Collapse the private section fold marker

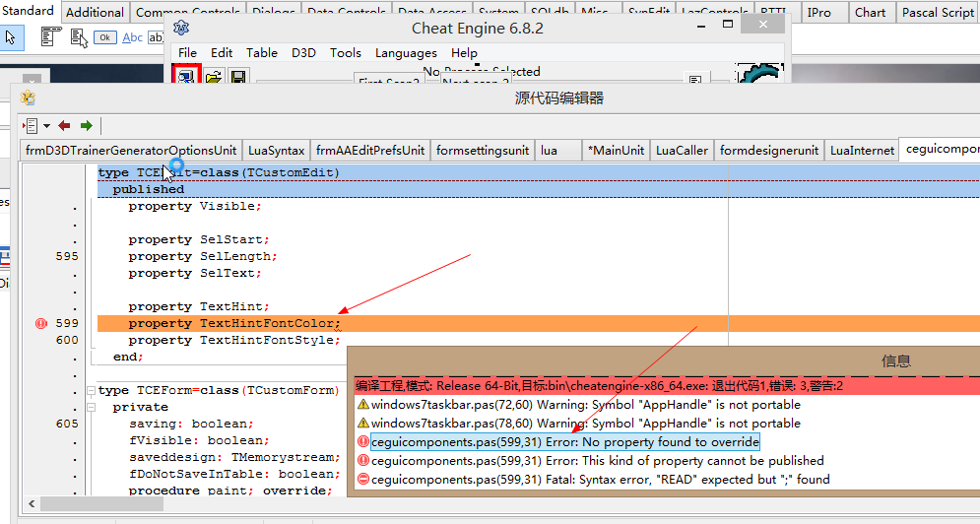[x=91, y=408]
